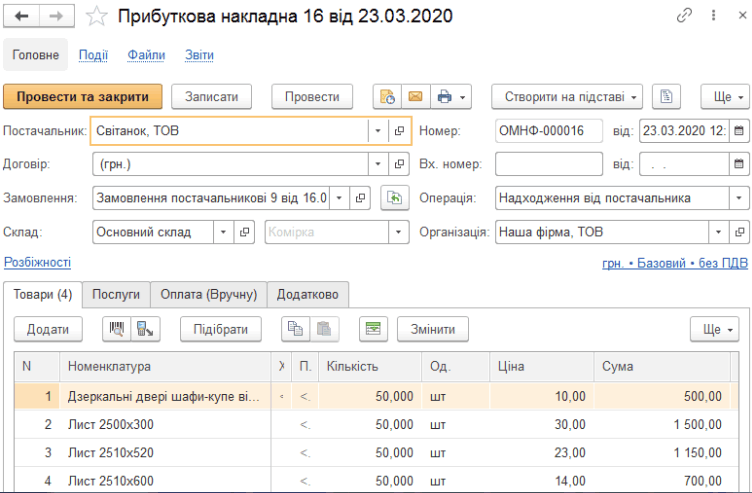
Task: Close the document window with X
Action: point(742,15)
